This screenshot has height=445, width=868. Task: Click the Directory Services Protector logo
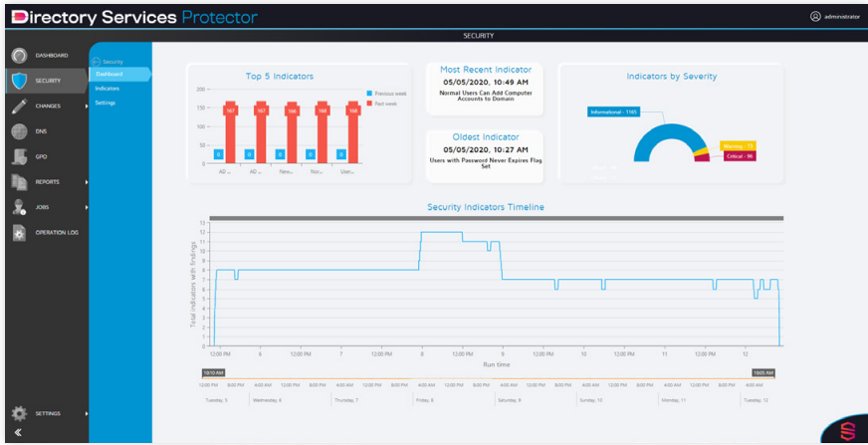point(134,17)
